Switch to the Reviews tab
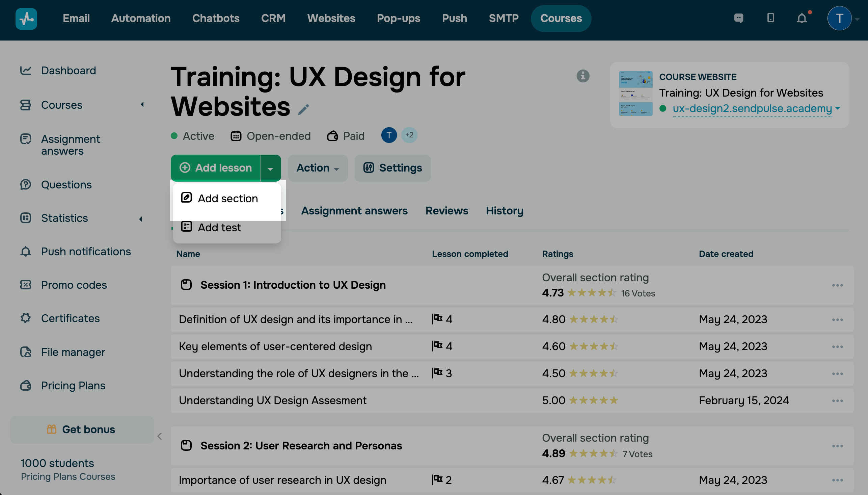Screen dimensions: 868x495 (446, 210)
